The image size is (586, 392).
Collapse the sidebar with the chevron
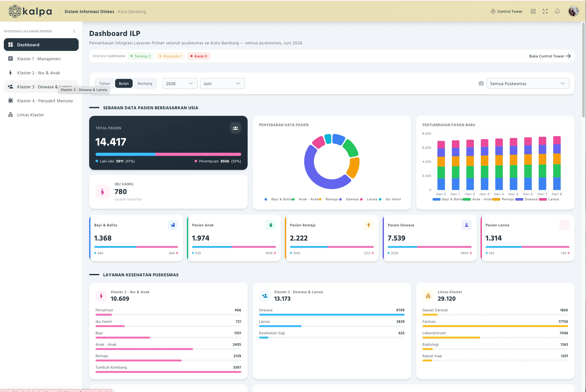tap(74, 31)
